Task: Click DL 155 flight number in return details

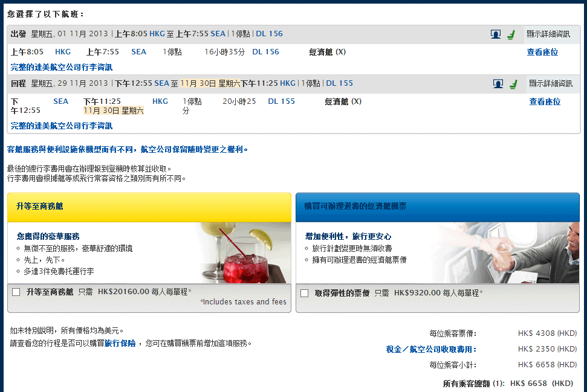Action: click(281, 101)
